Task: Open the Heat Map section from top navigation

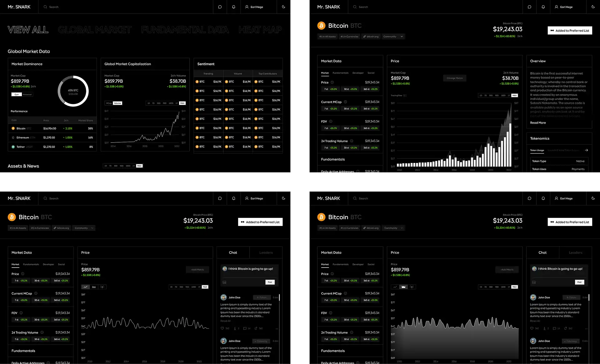Action: pyautogui.click(x=260, y=30)
